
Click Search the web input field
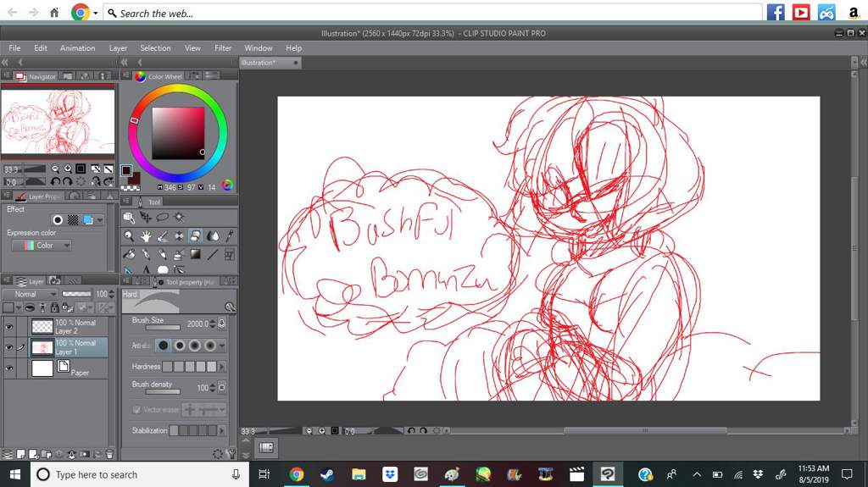tap(433, 13)
